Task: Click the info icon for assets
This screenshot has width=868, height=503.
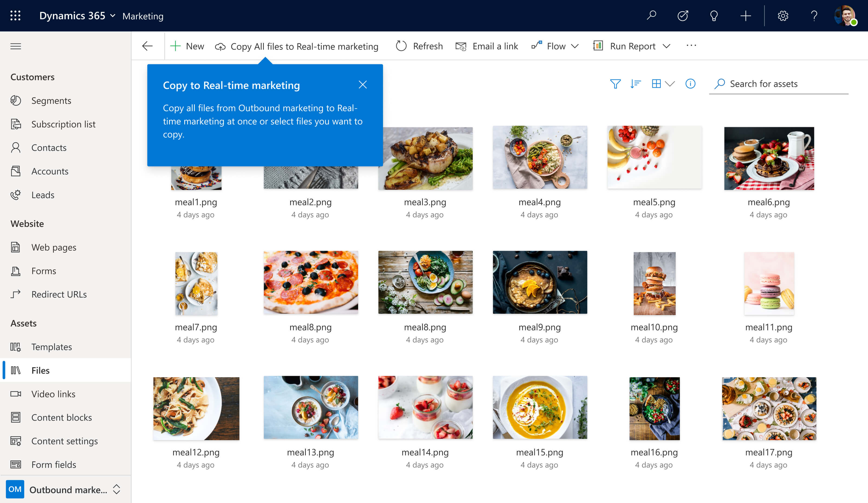Action: [x=691, y=84]
